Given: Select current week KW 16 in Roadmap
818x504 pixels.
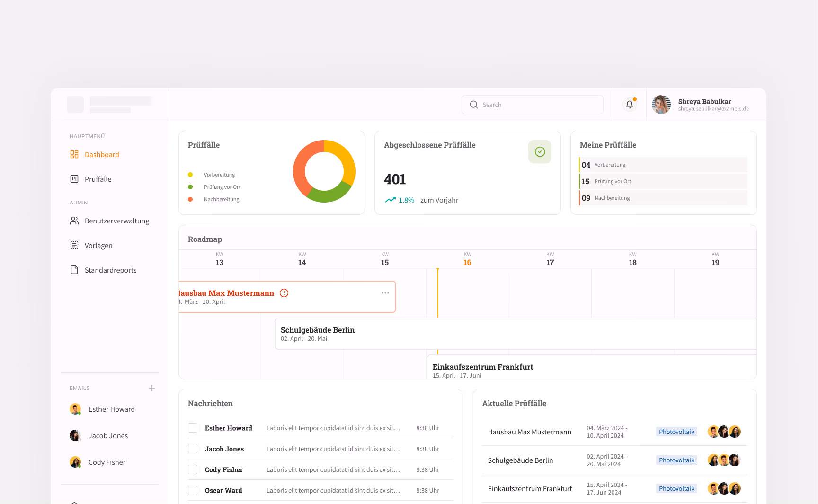Looking at the screenshot, I should click(x=467, y=259).
